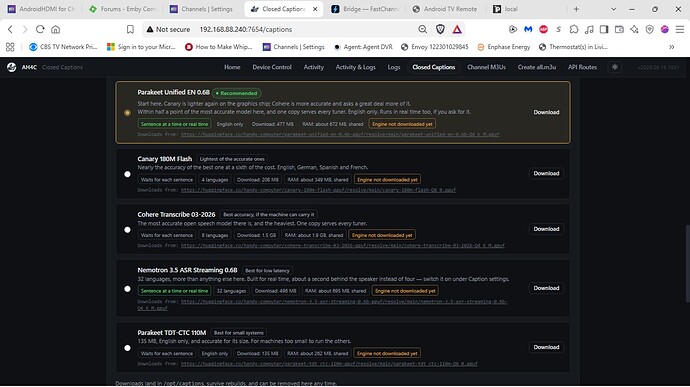Open the Activity nav item

point(314,67)
